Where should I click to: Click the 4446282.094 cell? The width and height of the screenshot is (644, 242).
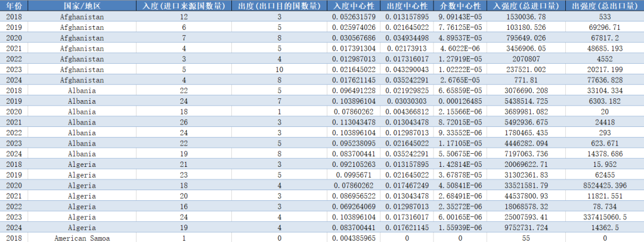coord(526,144)
